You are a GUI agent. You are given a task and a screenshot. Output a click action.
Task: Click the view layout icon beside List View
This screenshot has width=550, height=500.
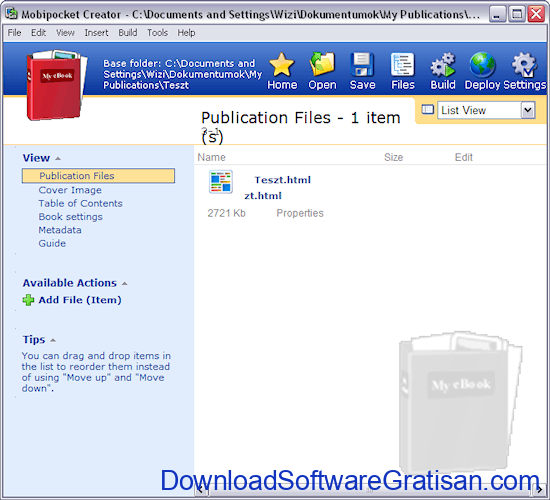point(427,109)
